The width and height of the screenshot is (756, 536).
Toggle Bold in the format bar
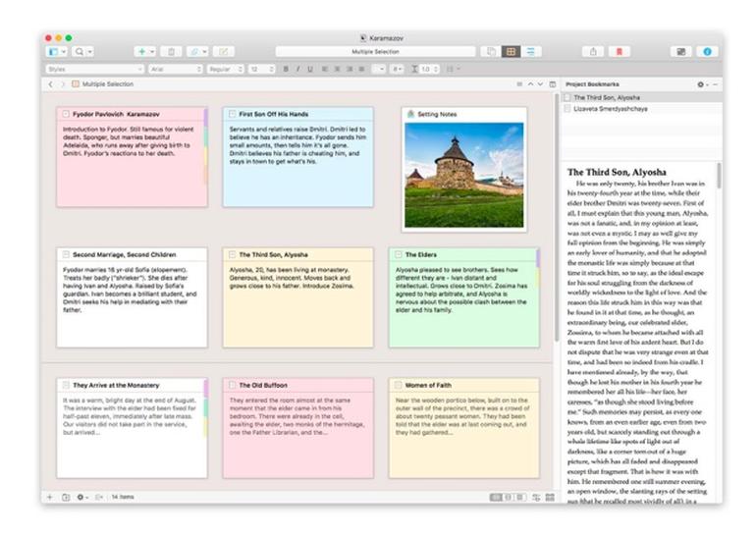(286, 69)
